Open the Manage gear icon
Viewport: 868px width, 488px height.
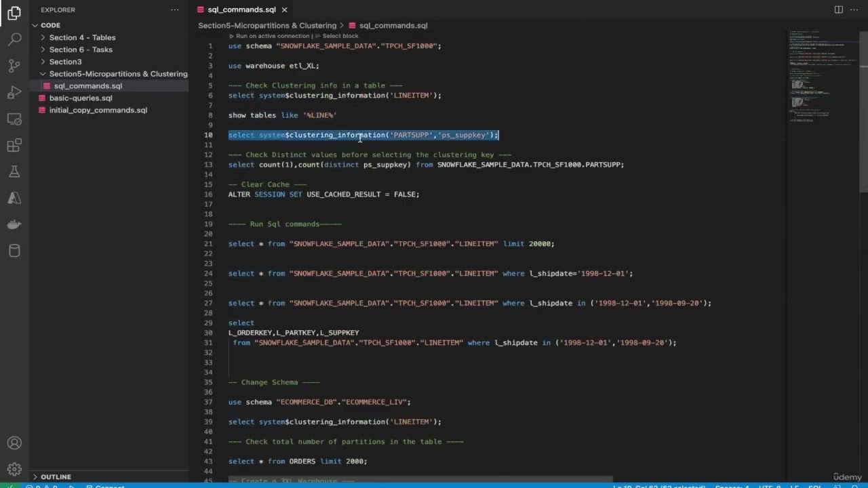(x=14, y=469)
